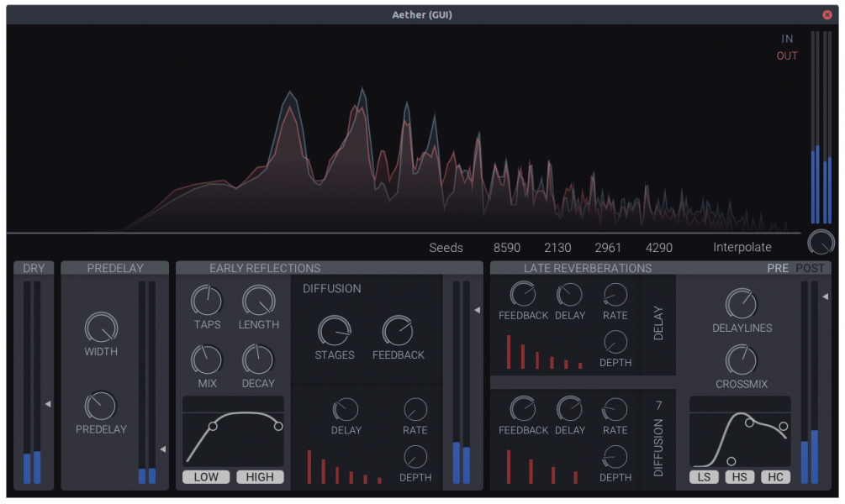The image size is (845, 504).
Task: Click the early reflections LENGTH knob
Action: click(x=259, y=301)
